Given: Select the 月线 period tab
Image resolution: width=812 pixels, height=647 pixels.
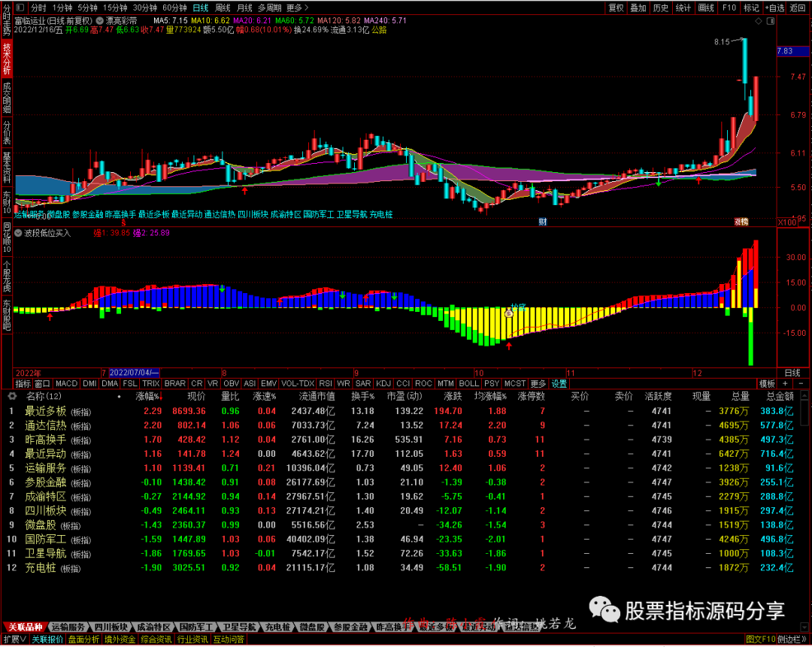Looking at the screenshot, I should (244, 8).
